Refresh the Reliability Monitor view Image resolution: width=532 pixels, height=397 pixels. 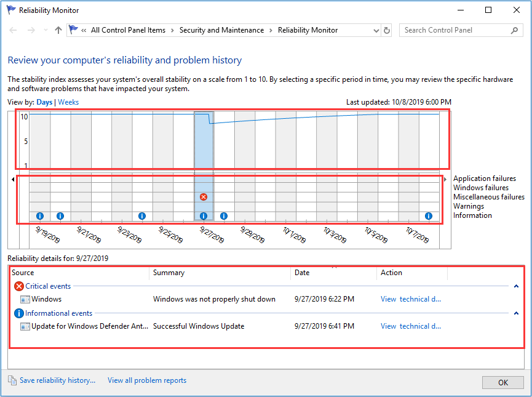pos(386,30)
